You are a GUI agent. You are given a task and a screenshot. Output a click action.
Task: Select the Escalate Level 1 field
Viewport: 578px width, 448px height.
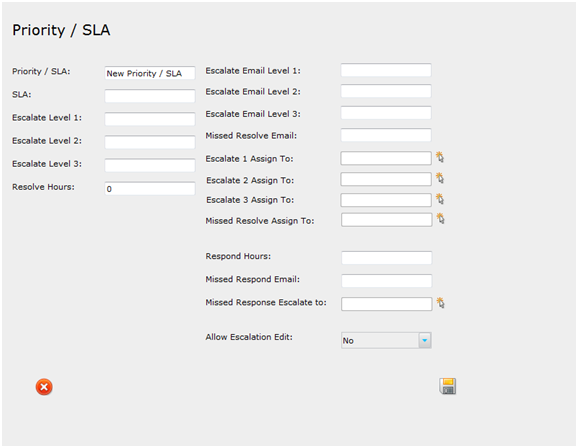click(x=150, y=119)
